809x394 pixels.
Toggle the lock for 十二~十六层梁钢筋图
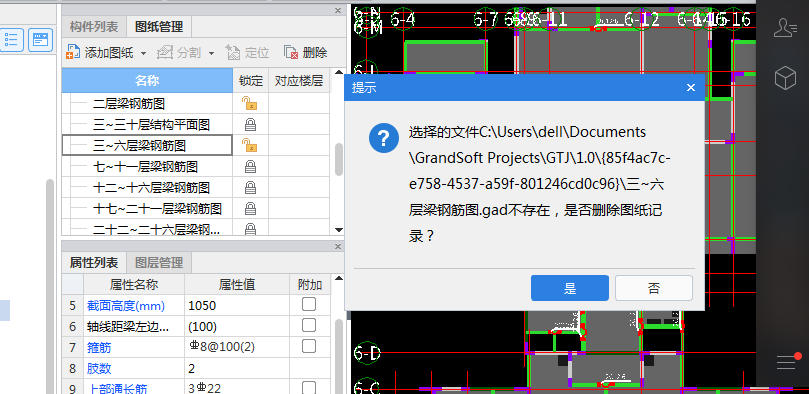click(x=250, y=188)
